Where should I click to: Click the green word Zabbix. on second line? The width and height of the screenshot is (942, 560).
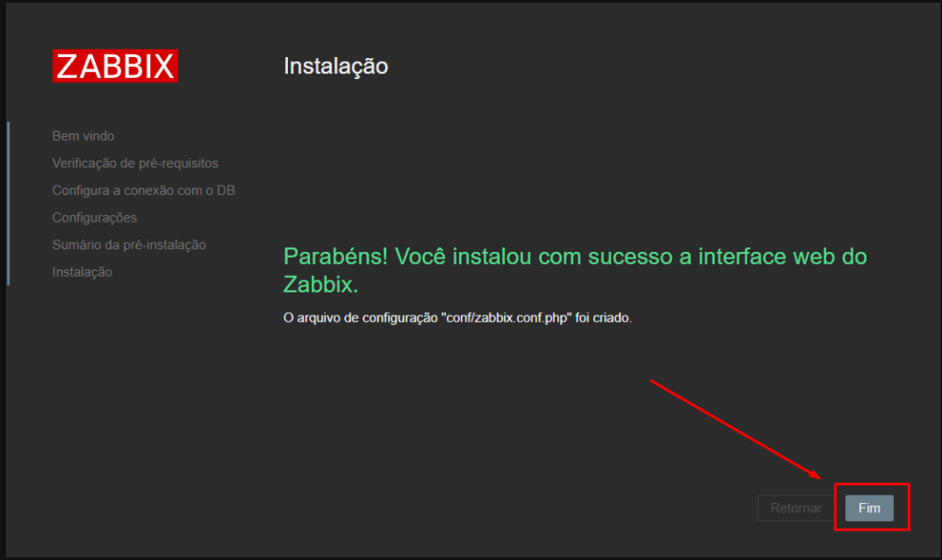click(321, 284)
